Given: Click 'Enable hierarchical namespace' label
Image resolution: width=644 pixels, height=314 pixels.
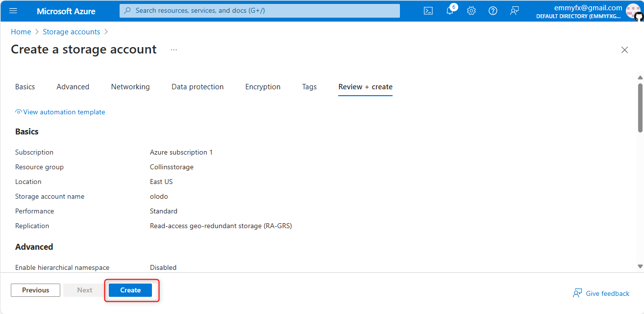Looking at the screenshot, I should pyautogui.click(x=62, y=267).
